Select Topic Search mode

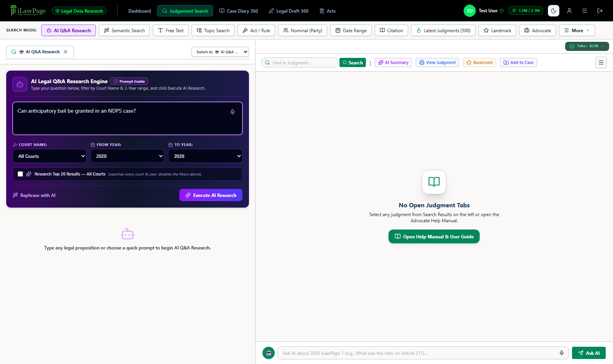pyautogui.click(x=213, y=30)
